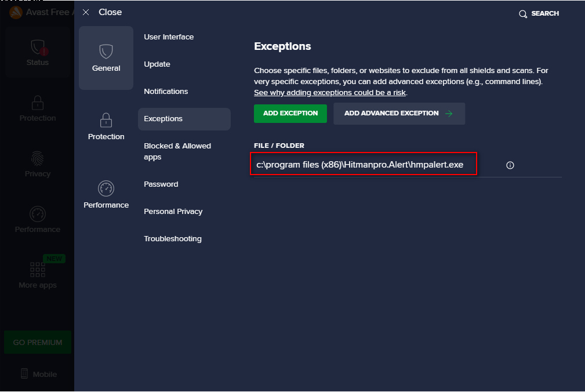Open dimmed Protection lock in the background sidebar
585x392 pixels.
[38, 103]
